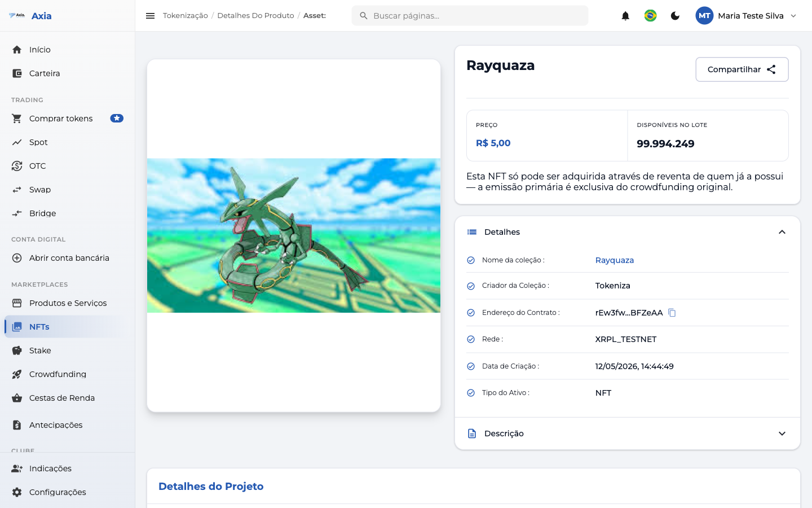The width and height of the screenshot is (812, 508).
Task: Click the check icon beside Rede
Action: (x=471, y=339)
